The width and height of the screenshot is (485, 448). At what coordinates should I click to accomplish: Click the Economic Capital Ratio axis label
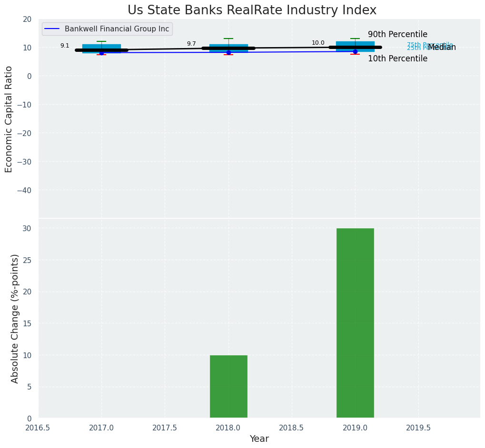click(9, 119)
